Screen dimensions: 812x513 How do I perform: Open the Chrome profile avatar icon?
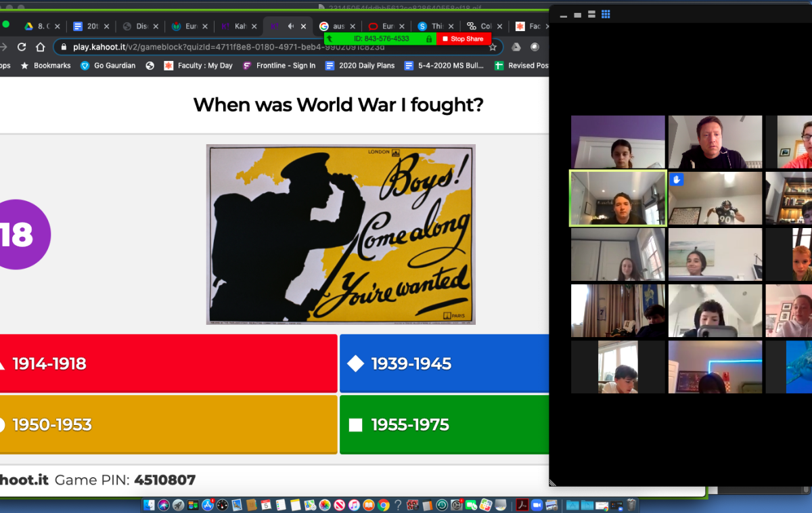click(534, 48)
